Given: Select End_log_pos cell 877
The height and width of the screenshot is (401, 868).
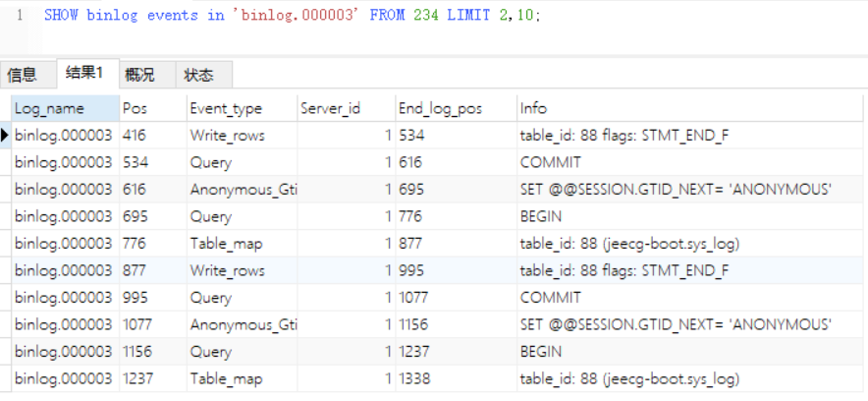Looking at the screenshot, I should (457, 244).
